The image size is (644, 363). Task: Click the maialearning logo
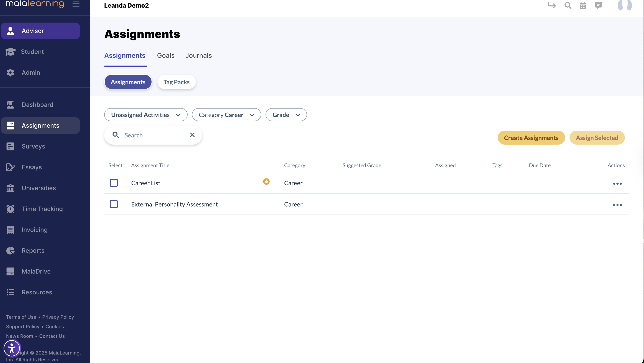tap(35, 4)
